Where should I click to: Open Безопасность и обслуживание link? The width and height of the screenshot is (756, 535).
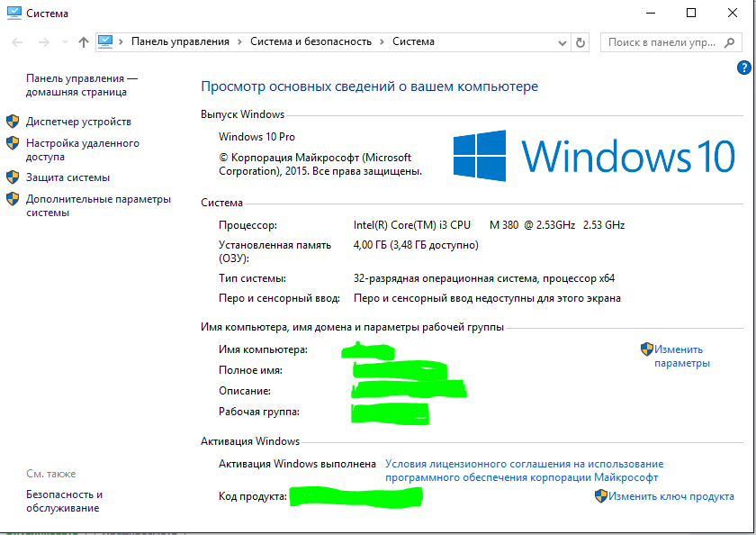tap(65, 501)
